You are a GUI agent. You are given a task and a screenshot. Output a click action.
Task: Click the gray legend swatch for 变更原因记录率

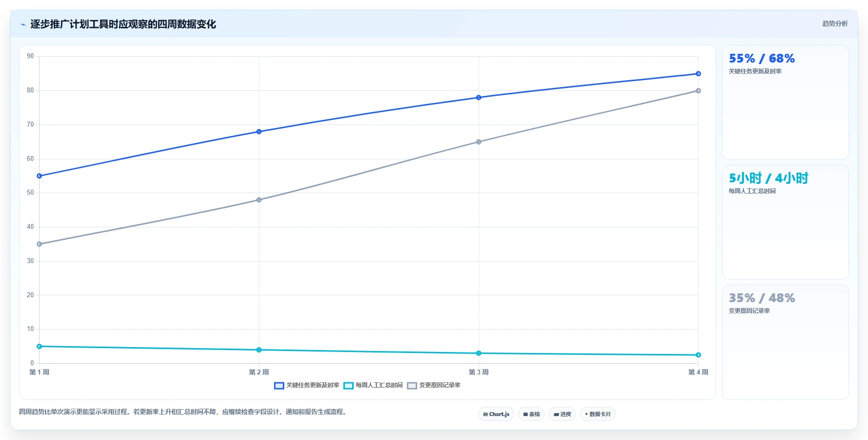[x=412, y=386]
